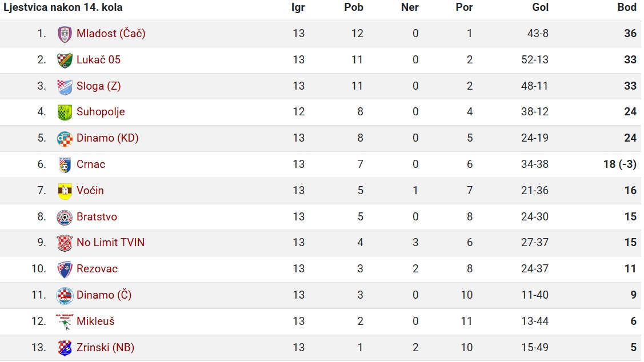This screenshot has width=644, height=362.
Task: Click the Suhopolje green club crest
Action: (x=65, y=112)
